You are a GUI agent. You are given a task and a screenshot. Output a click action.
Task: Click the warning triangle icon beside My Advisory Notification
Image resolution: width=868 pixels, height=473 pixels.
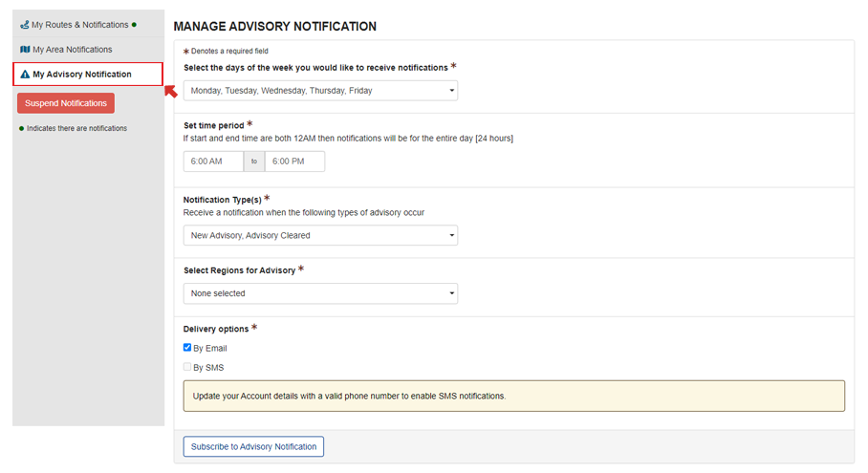coord(25,75)
